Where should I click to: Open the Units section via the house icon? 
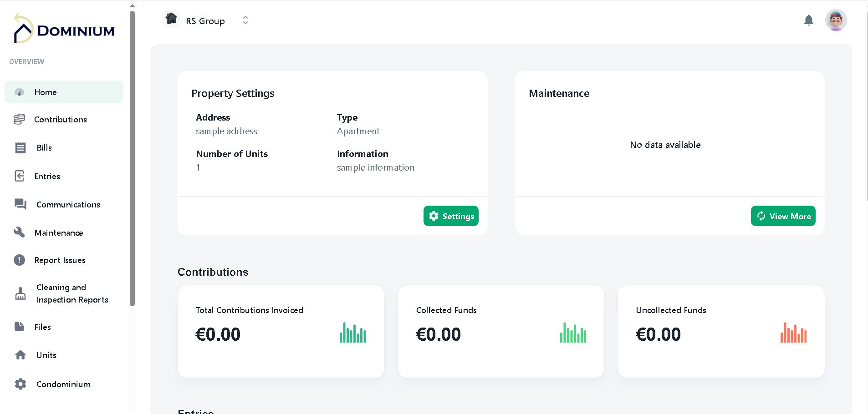20,355
